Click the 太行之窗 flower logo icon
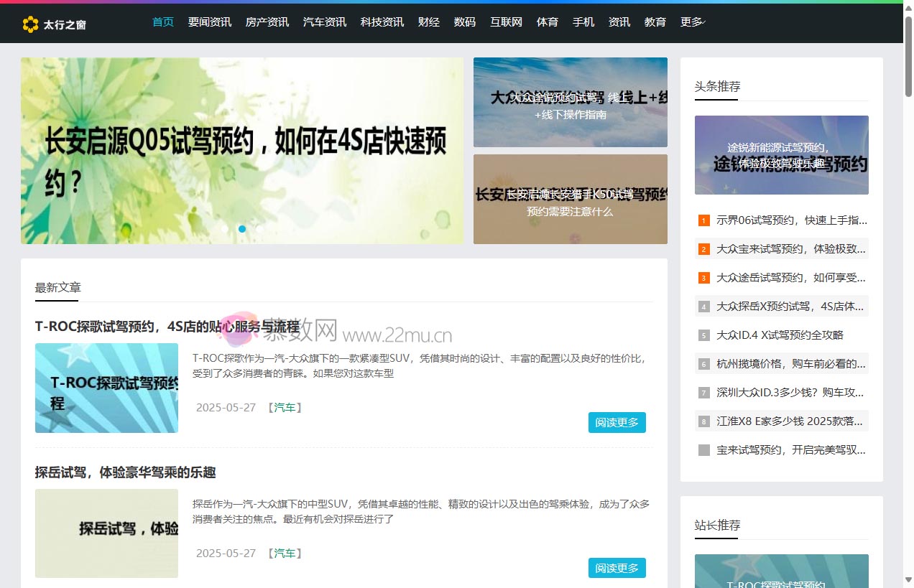 30,24
